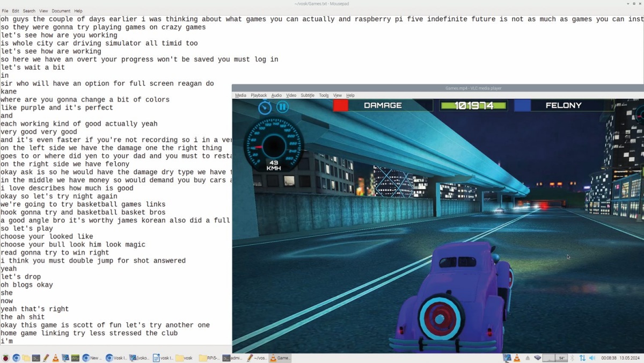644x363 pixels.
Task: Switch to the 'Vosk I...' Chromium taskbar window
Action: (x=116, y=358)
